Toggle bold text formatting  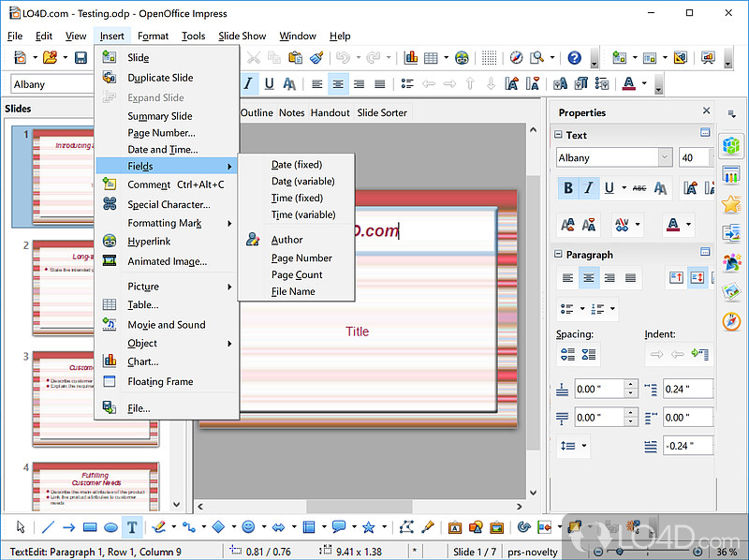point(568,187)
